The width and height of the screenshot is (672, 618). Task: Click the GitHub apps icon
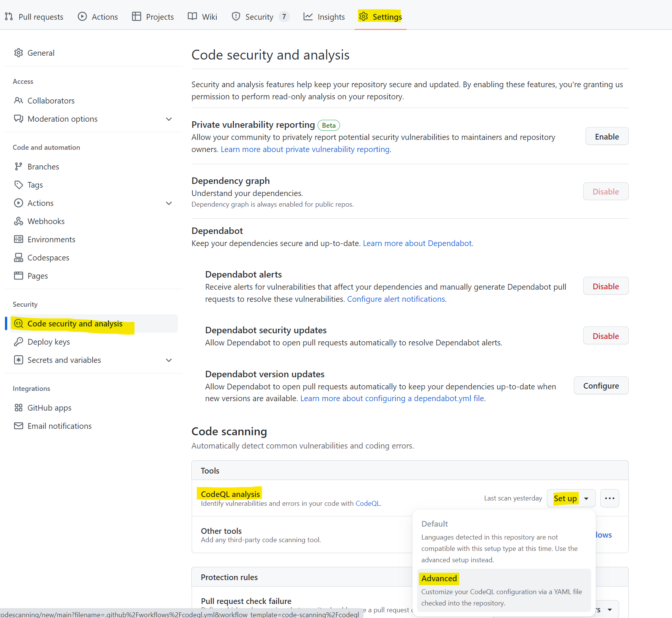pos(19,408)
